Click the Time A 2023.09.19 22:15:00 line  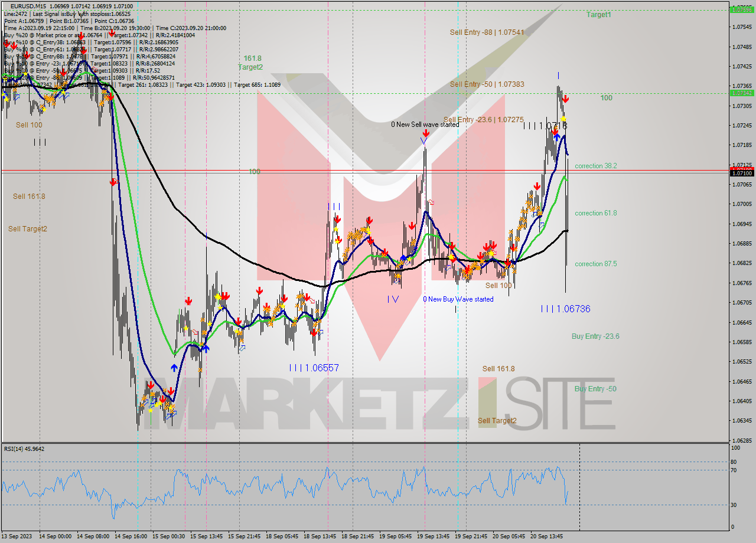(x=115, y=28)
